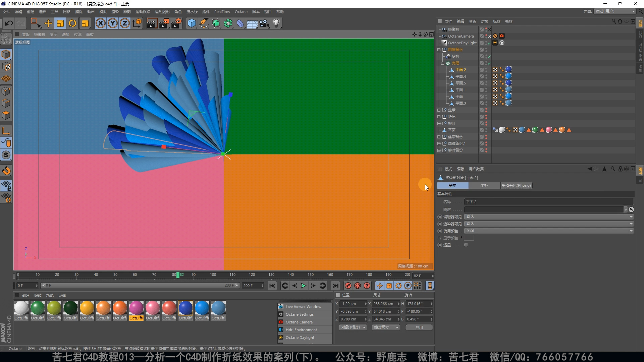Click the Undo arrow icon
644x362 pixels.
[9, 23]
